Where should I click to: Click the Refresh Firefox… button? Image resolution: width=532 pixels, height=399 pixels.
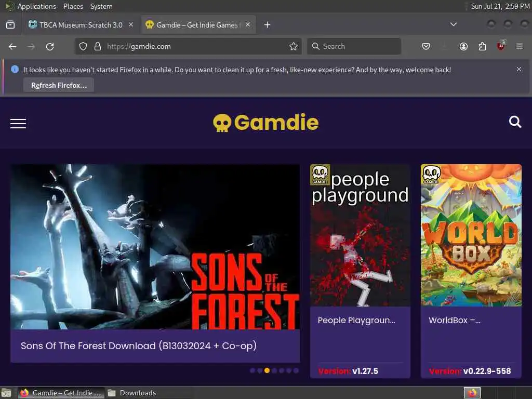[59, 85]
